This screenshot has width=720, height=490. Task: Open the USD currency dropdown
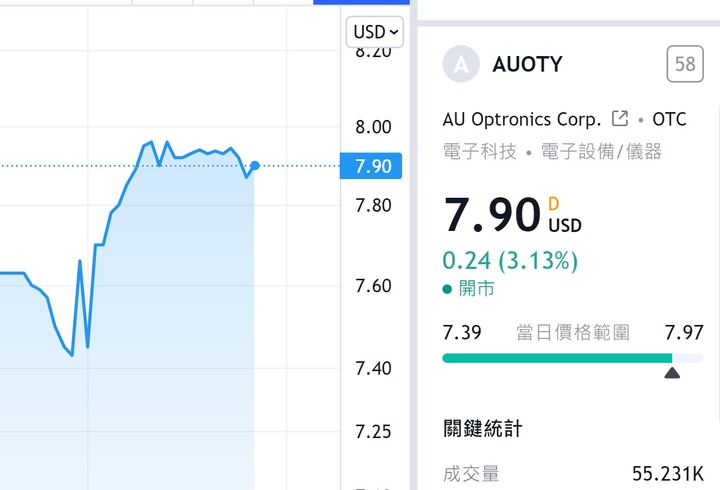[x=375, y=32]
